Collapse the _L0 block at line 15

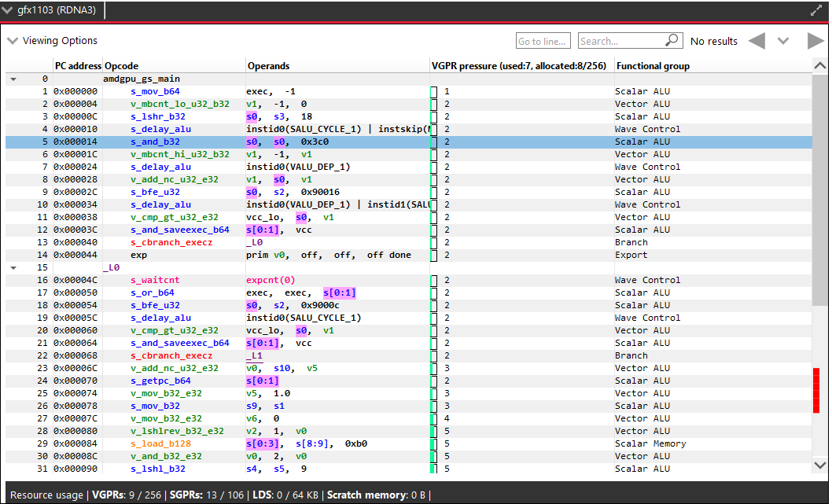pos(13,267)
